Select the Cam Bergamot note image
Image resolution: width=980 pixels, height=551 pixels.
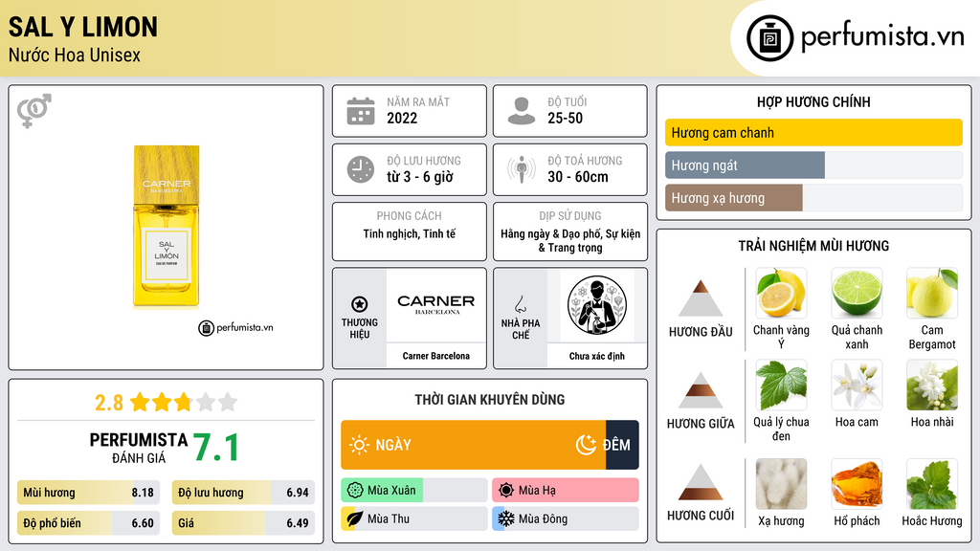click(x=932, y=294)
